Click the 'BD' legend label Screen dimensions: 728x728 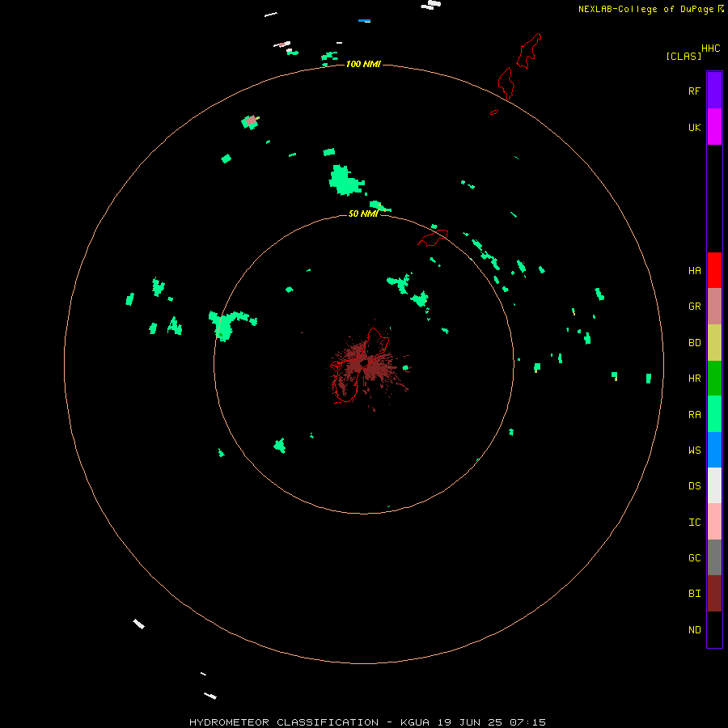tap(694, 343)
